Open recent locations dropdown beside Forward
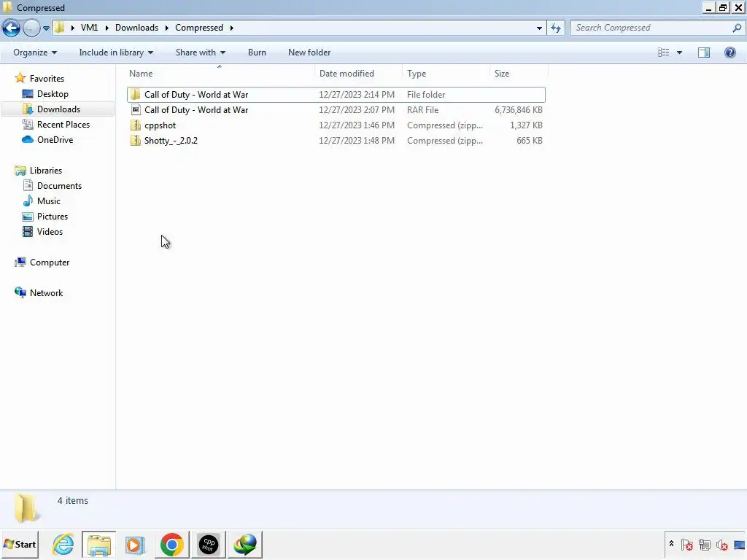747x560 pixels. (46, 28)
